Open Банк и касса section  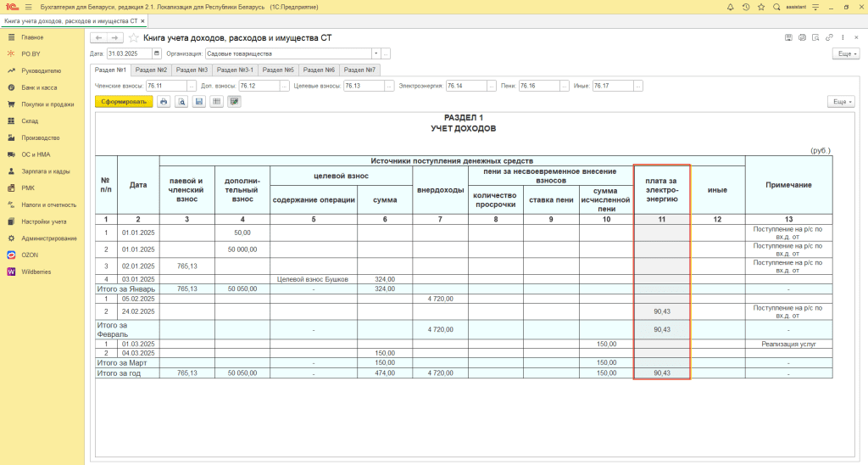(39, 87)
